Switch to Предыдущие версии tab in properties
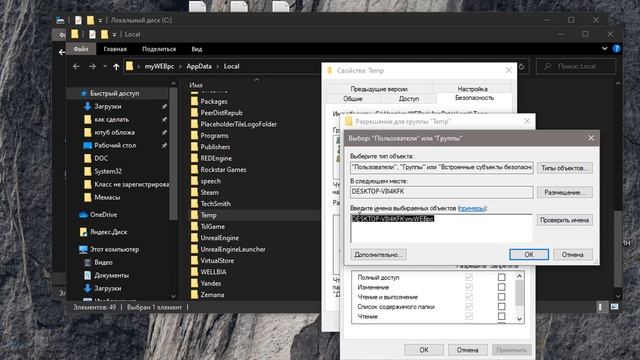The width and height of the screenshot is (640, 360). coord(379,89)
